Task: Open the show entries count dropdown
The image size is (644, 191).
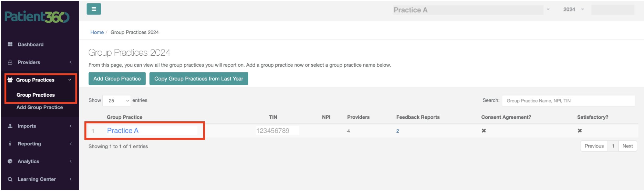Action: point(117,100)
